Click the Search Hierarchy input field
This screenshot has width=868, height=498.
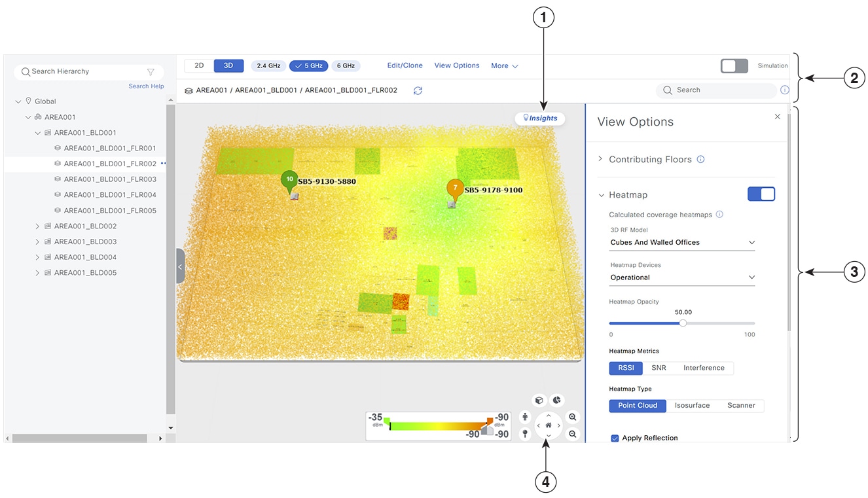(x=88, y=72)
